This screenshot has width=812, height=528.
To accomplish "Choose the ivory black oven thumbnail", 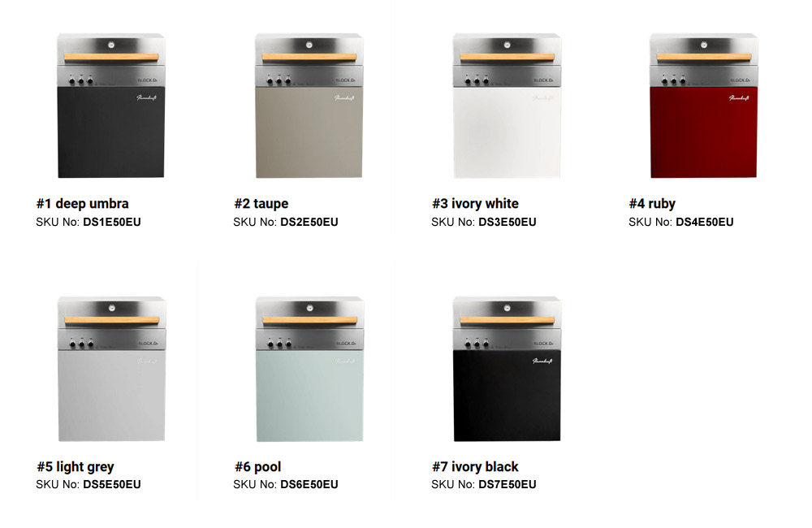I will 507,369.
